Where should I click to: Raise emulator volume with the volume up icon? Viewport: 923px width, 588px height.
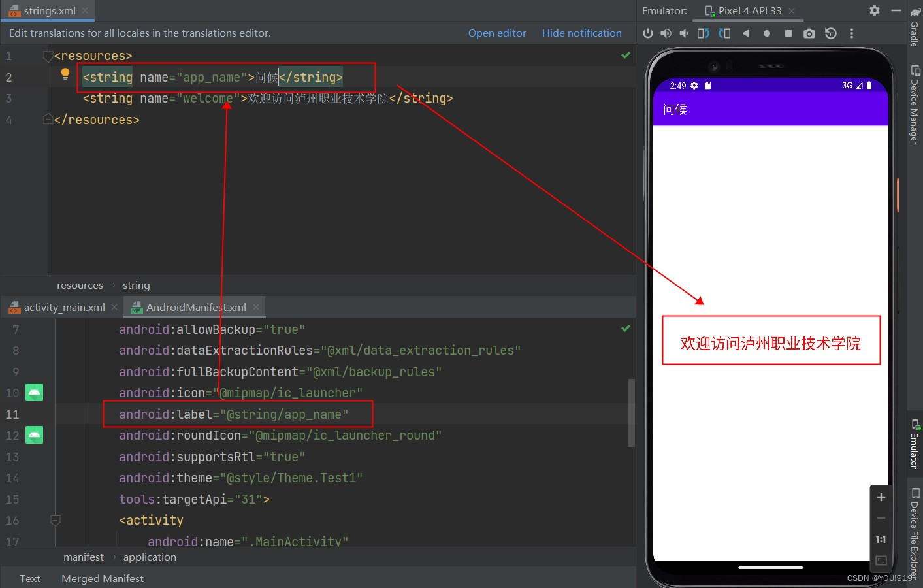(666, 33)
